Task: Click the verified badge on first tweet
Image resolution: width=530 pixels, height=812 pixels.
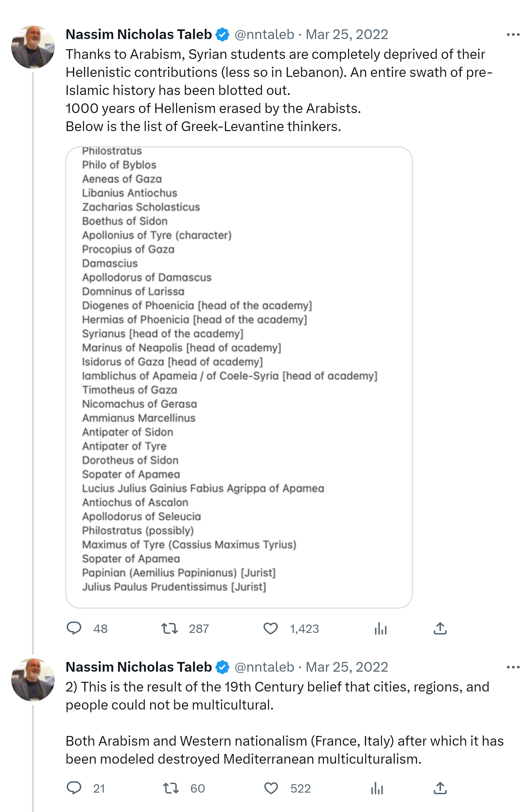Action: coord(222,35)
